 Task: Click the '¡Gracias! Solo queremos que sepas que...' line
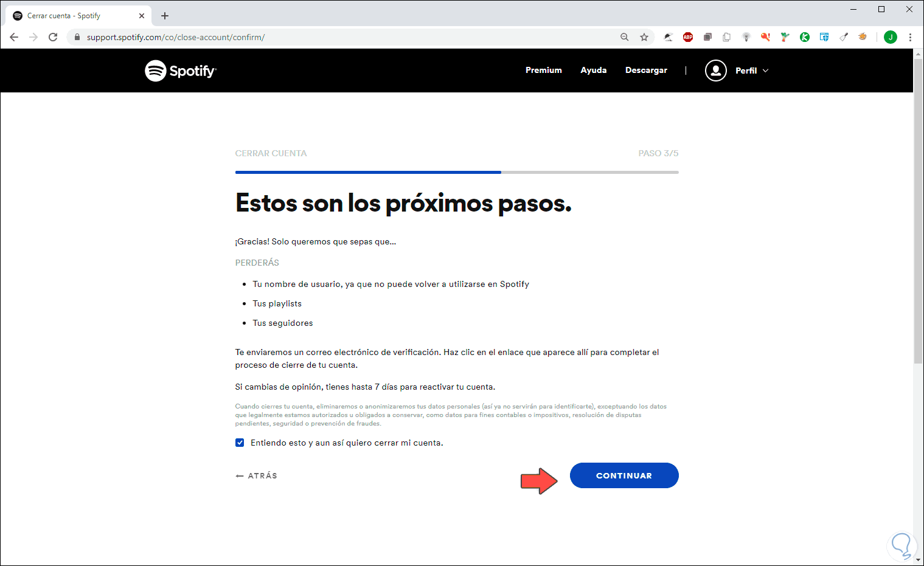(316, 241)
